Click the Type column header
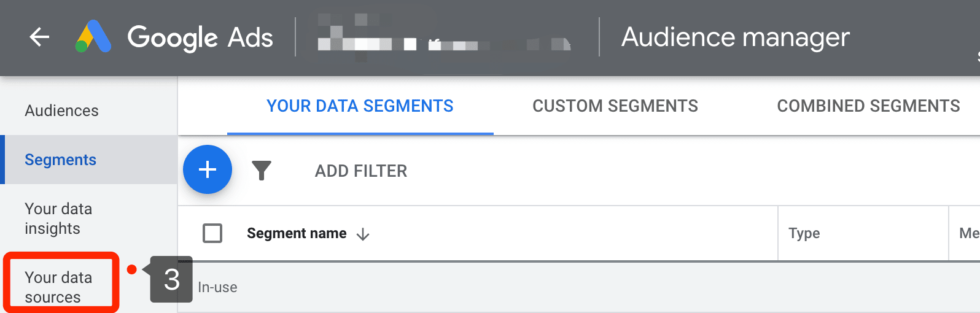 click(804, 233)
